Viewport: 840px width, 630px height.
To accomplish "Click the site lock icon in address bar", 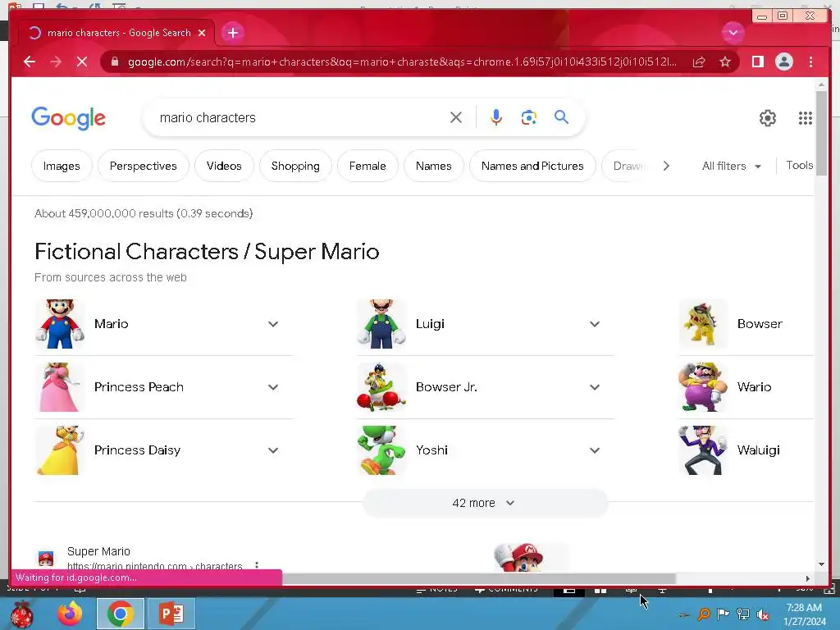I will 114,62.
